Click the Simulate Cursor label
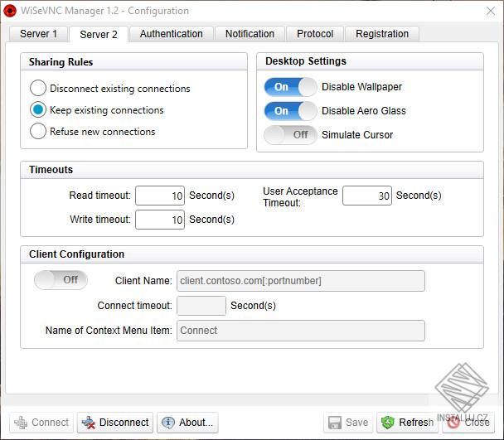Screen dimensions: 504x440 pos(357,135)
